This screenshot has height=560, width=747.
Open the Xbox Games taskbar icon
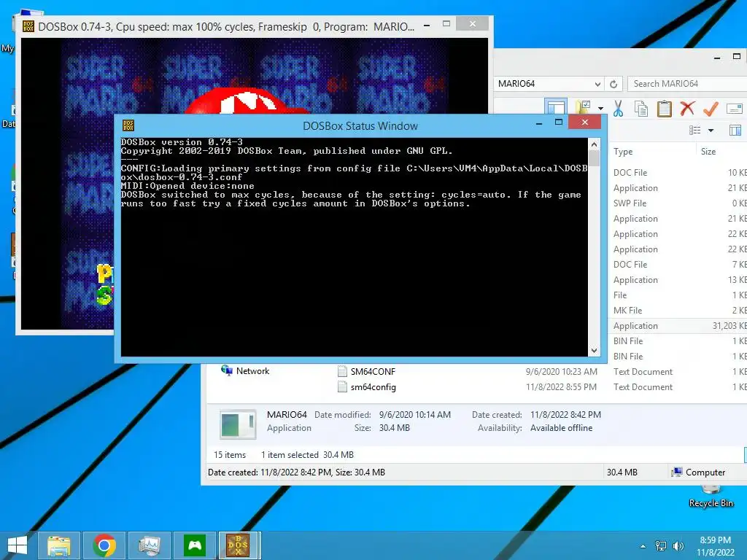pos(195,545)
